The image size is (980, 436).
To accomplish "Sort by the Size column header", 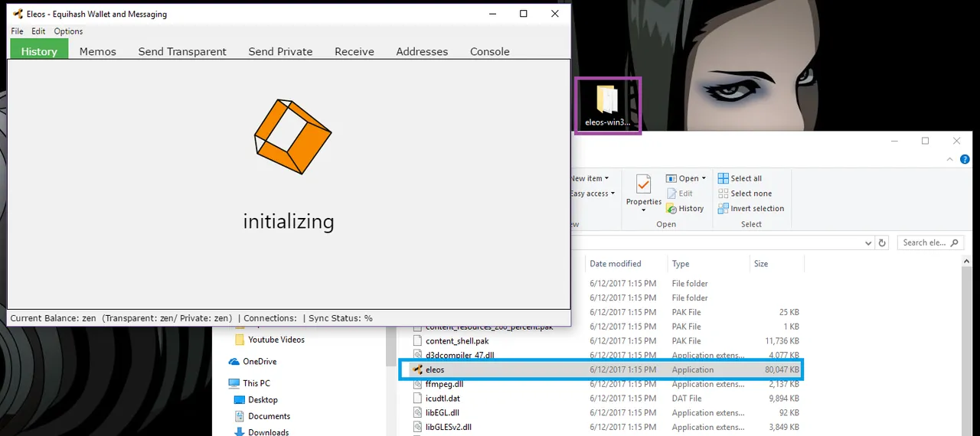I will click(761, 264).
